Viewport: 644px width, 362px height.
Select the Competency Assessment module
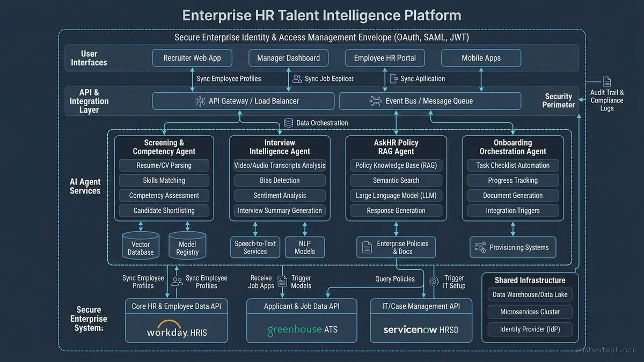(x=164, y=195)
